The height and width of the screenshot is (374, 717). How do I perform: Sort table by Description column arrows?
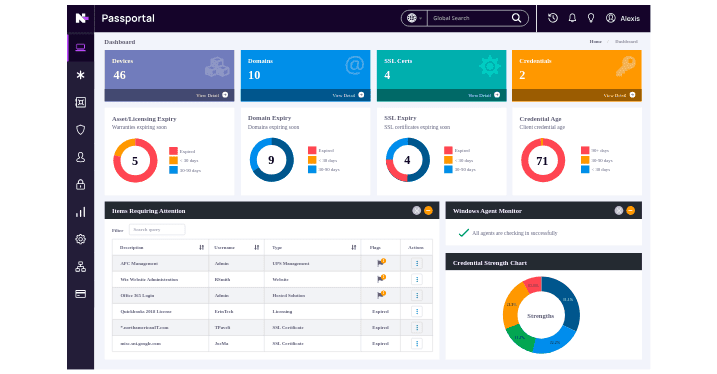tap(201, 247)
